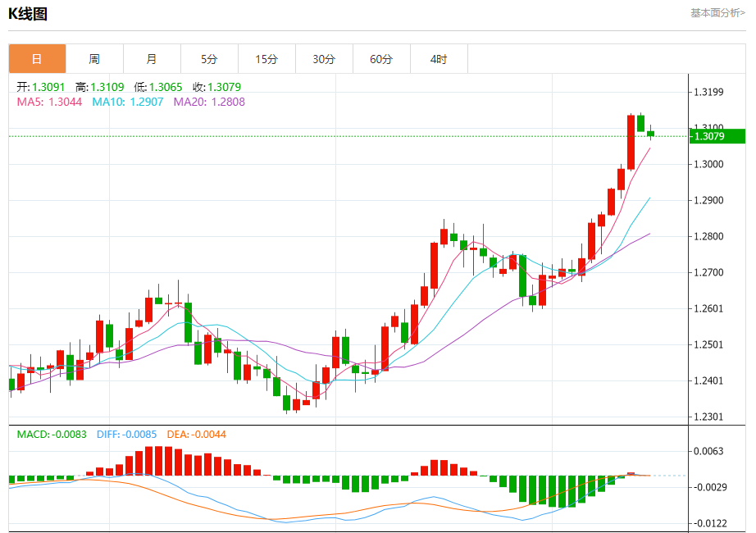Click the MACD: -0.0083 indicator label
Viewport: 756px width, 533px height.
tap(52, 434)
